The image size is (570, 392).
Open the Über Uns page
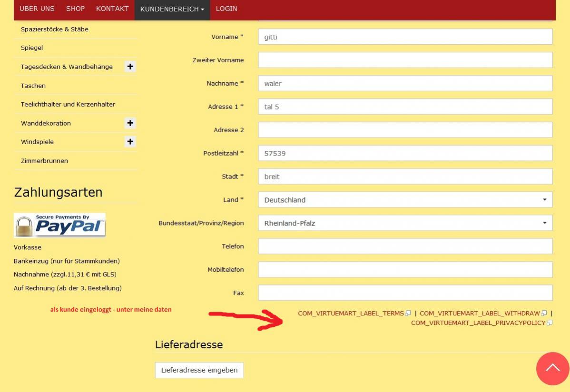point(37,9)
